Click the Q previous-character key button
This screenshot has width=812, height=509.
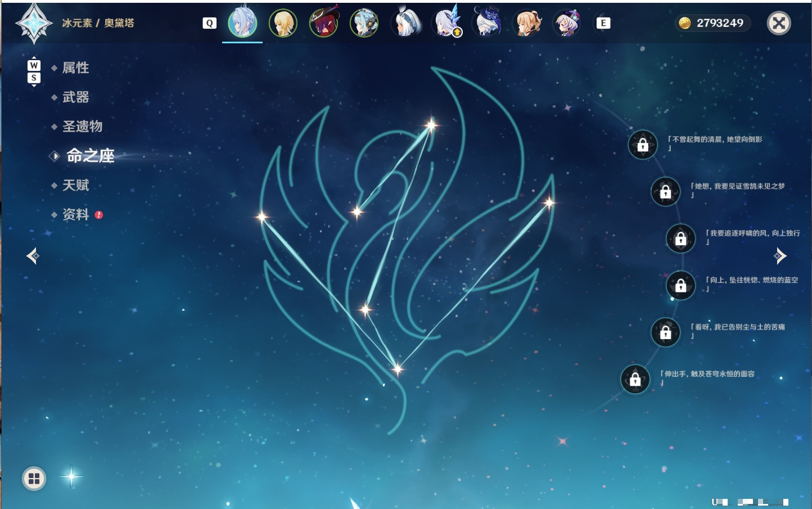(x=209, y=23)
